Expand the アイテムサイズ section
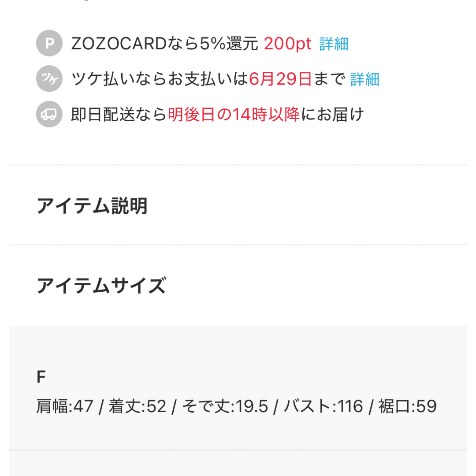476x476 pixels. point(238,285)
